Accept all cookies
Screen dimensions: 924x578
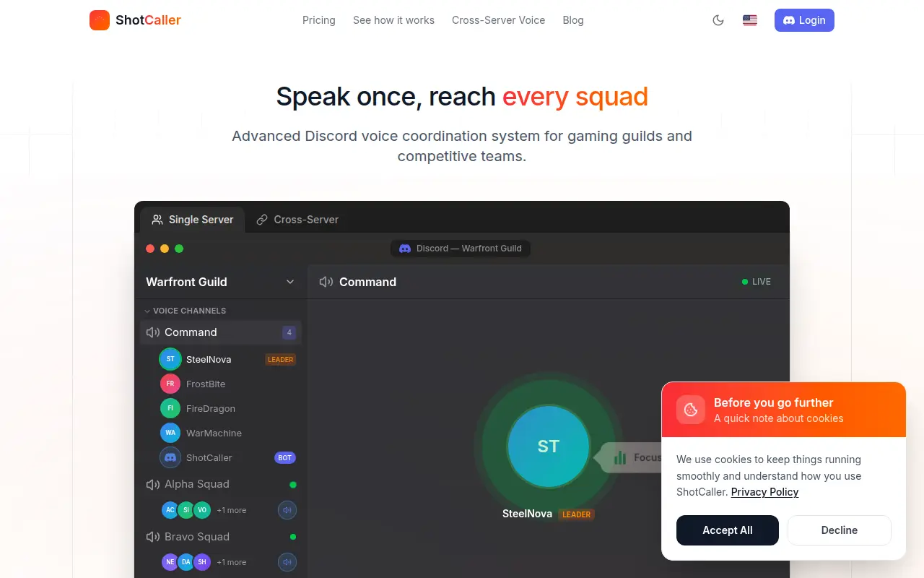click(728, 530)
